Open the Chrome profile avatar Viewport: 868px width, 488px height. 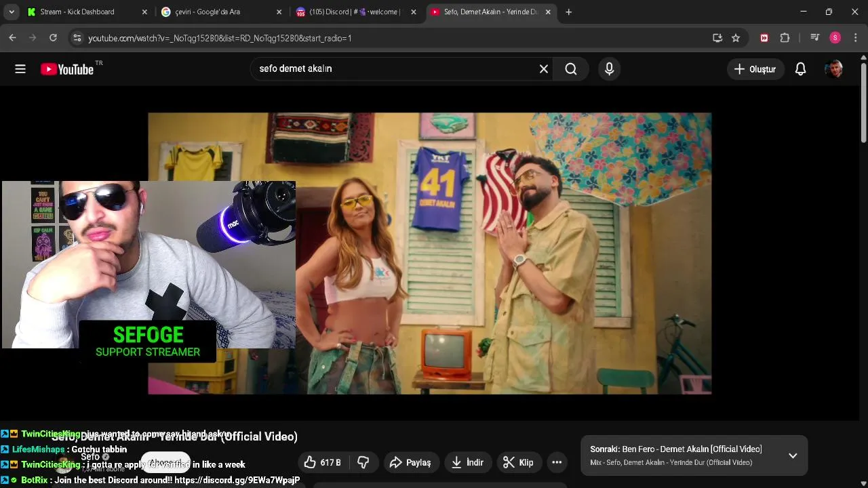pyautogui.click(x=835, y=38)
